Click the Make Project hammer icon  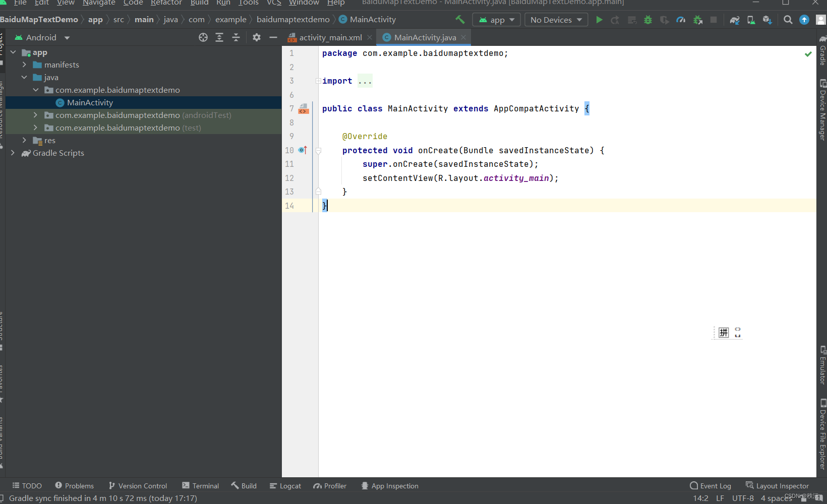[460, 20]
